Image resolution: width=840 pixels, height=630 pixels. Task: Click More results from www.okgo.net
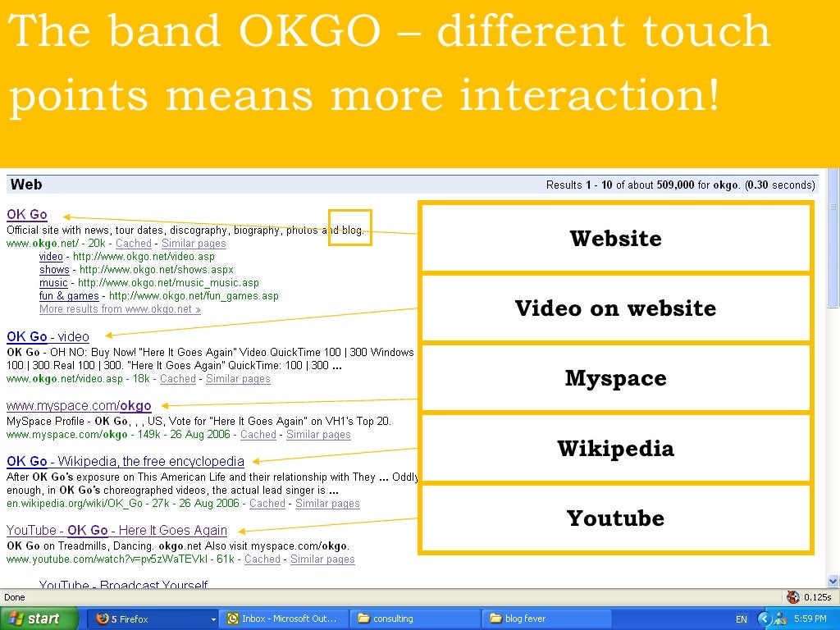(120, 309)
